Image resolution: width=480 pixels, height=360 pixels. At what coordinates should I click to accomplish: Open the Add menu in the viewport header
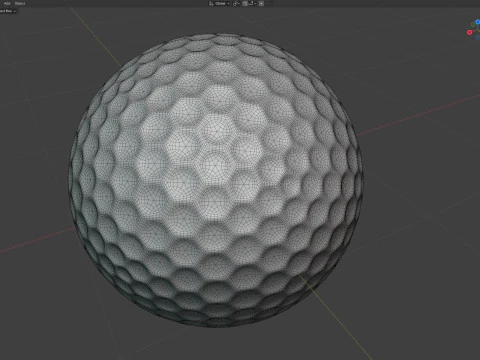coord(7,3)
